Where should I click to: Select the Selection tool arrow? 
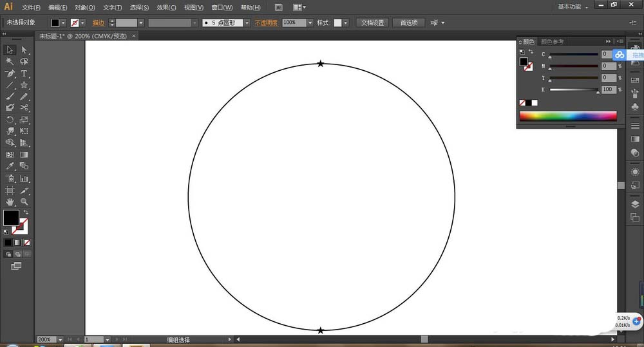tap(10, 50)
